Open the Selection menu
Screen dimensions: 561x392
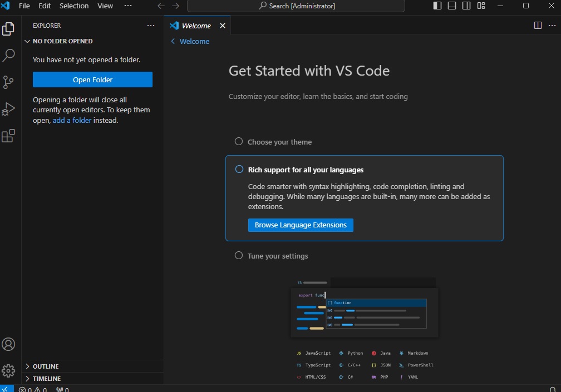coord(74,6)
